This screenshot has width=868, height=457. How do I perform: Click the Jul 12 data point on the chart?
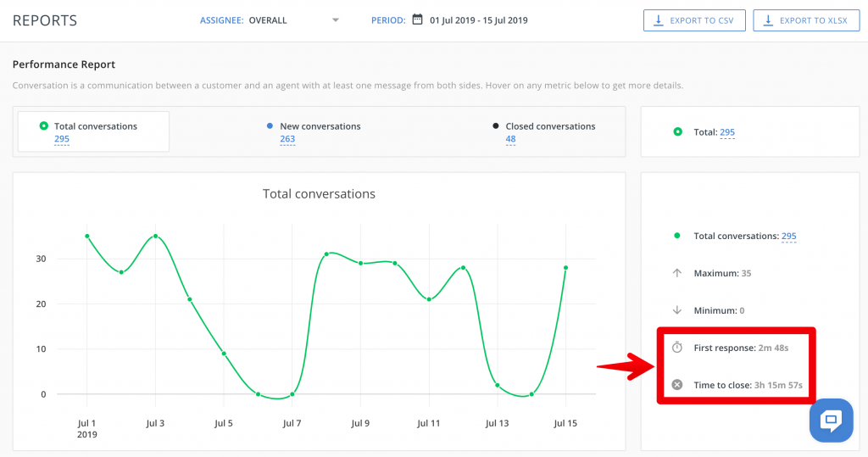tap(464, 268)
